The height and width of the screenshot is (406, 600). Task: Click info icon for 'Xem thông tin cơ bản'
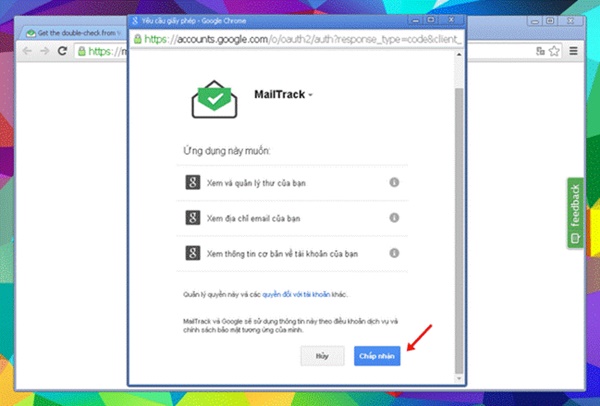[394, 252]
